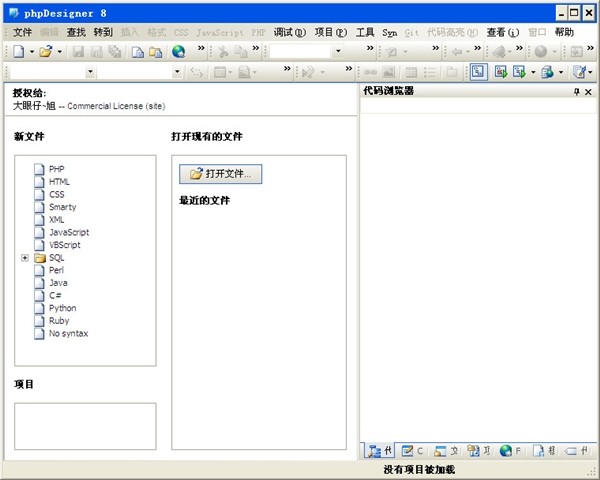The image size is (600, 480).
Task: Click the folder-page icon beside globe
Action: (x=156, y=51)
